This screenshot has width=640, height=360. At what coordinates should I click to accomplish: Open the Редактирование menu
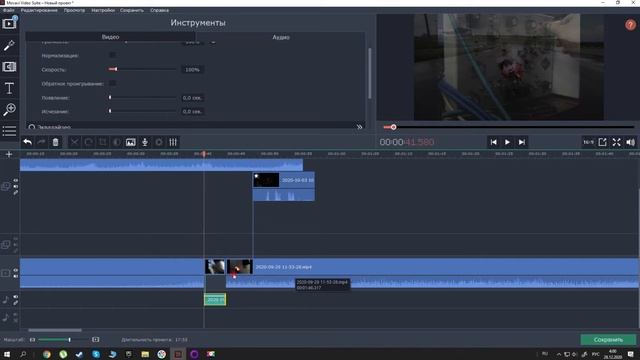(x=39, y=10)
